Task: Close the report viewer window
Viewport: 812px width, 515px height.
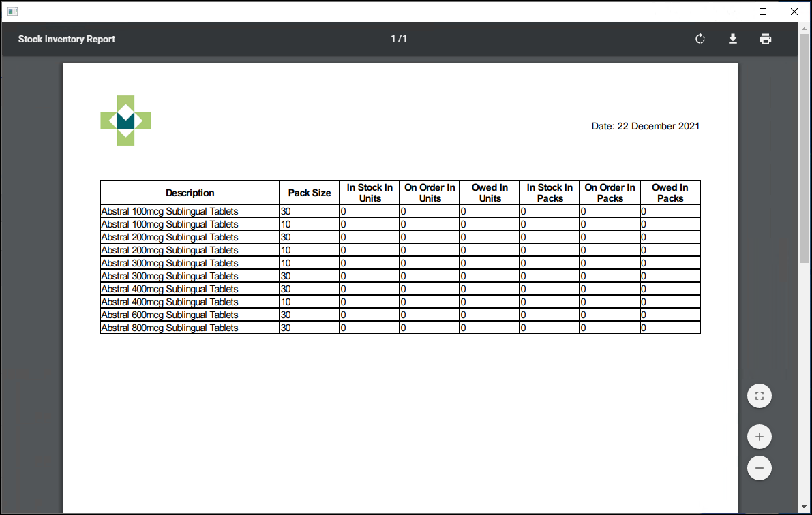Action: point(794,12)
